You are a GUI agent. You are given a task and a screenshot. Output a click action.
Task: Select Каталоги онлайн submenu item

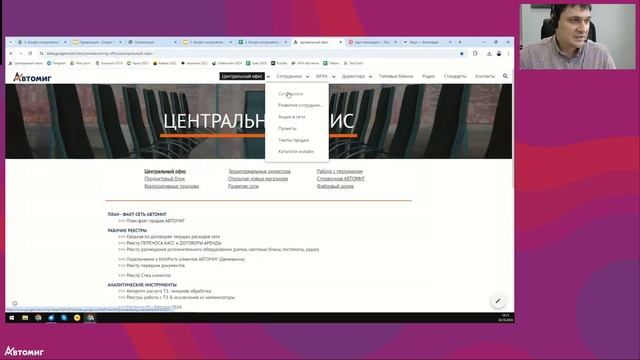(x=296, y=151)
